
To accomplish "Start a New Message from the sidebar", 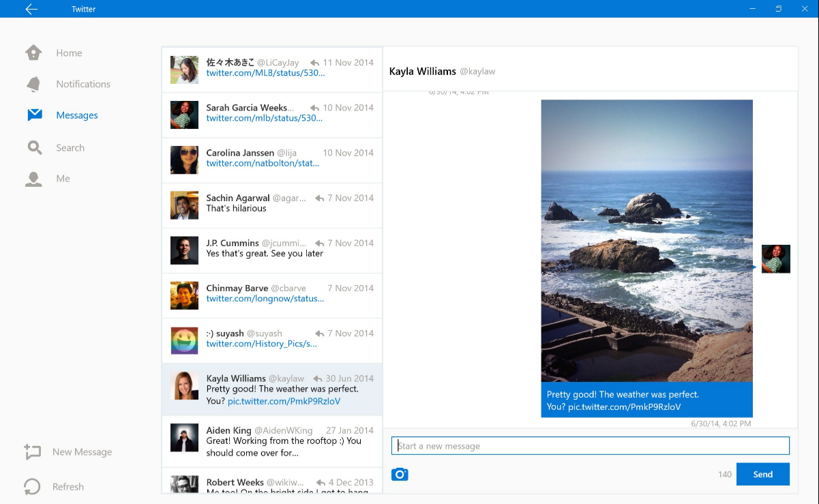I will point(68,451).
